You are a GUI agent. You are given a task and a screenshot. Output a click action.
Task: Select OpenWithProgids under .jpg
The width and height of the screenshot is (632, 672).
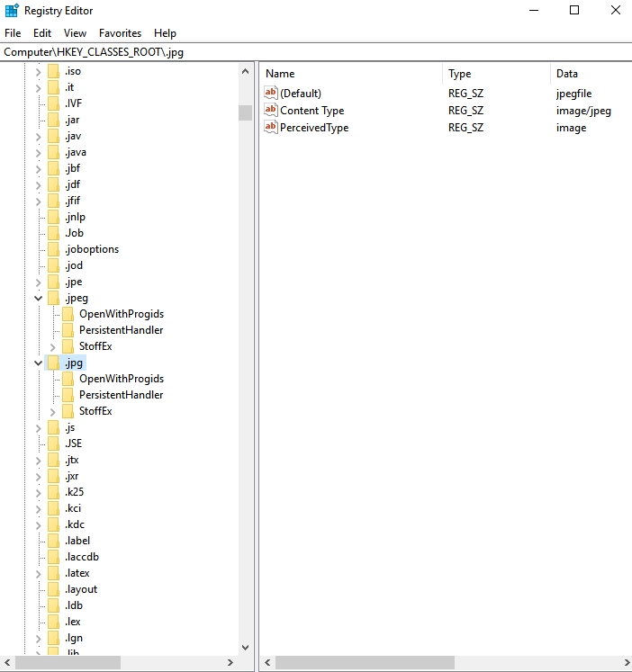click(122, 379)
